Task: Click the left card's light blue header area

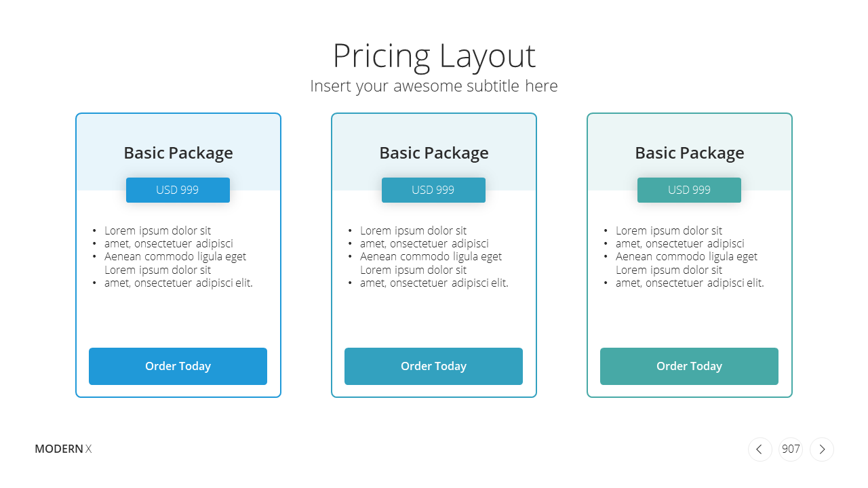Action: coord(178,136)
